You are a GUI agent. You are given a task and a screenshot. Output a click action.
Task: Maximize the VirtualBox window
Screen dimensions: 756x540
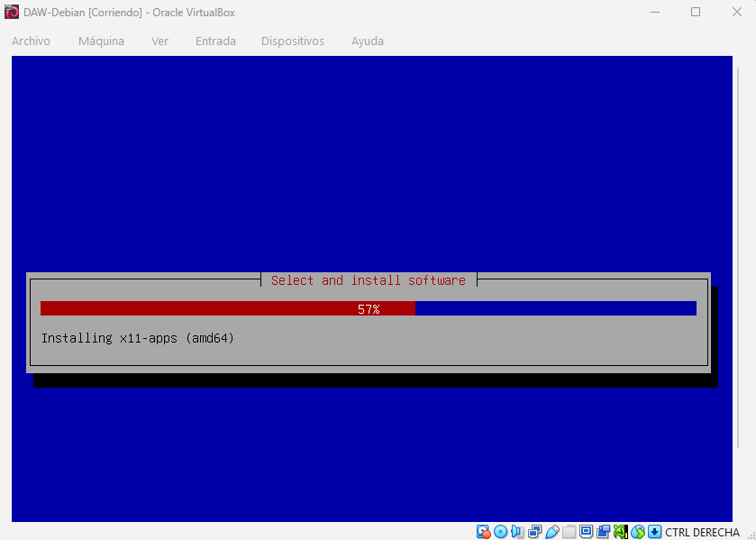click(696, 12)
